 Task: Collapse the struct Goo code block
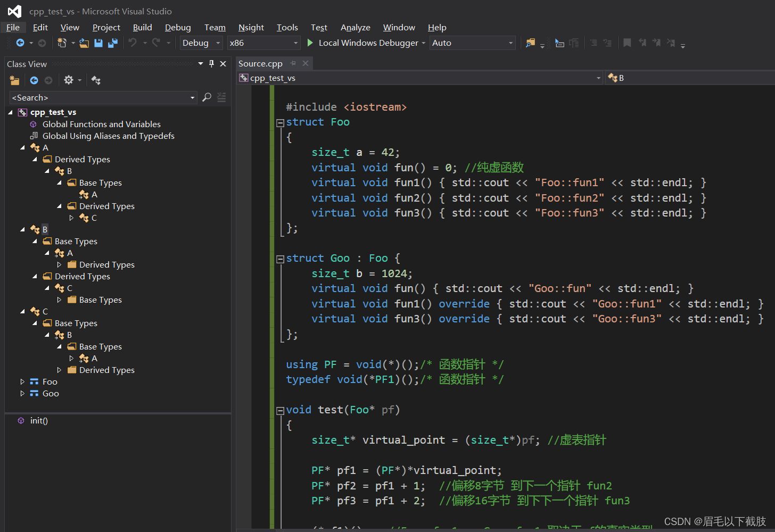pos(280,259)
